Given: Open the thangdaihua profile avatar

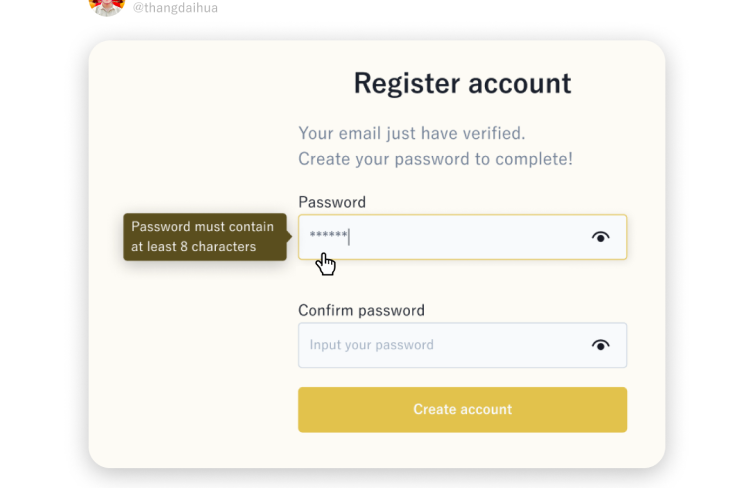Looking at the screenshot, I should point(106,6).
